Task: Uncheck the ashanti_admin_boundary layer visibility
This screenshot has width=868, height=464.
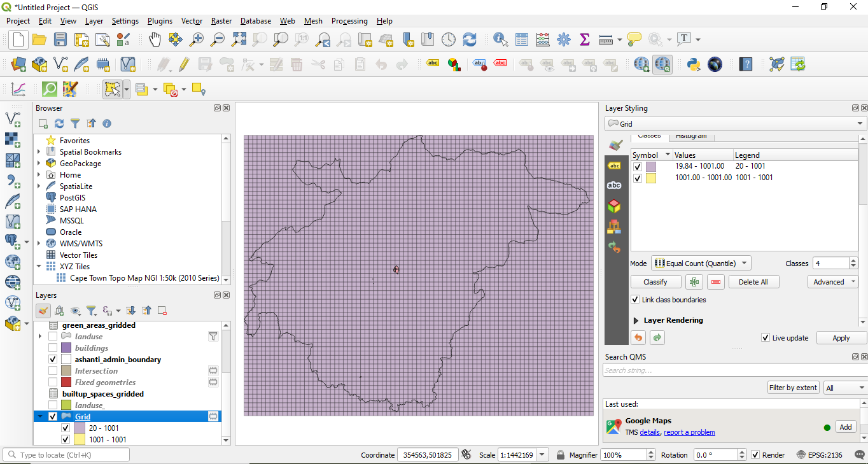Action: (53, 360)
